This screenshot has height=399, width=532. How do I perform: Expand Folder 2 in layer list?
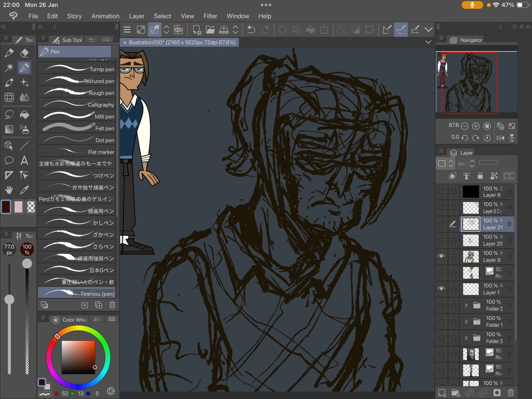(x=466, y=305)
